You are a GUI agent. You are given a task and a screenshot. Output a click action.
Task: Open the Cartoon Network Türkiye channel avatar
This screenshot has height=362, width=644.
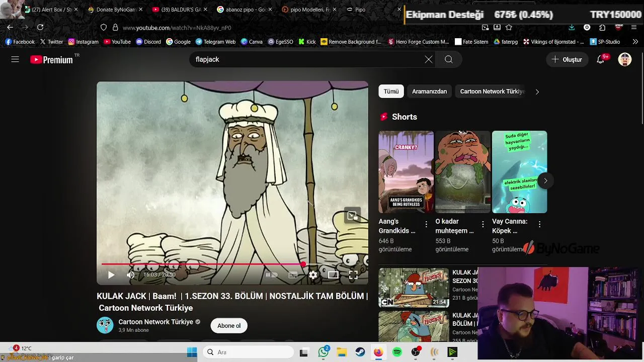(x=105, y=325)
